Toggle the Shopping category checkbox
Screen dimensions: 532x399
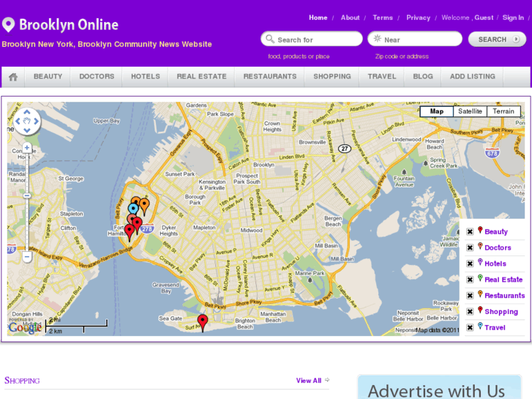[470, 311]
